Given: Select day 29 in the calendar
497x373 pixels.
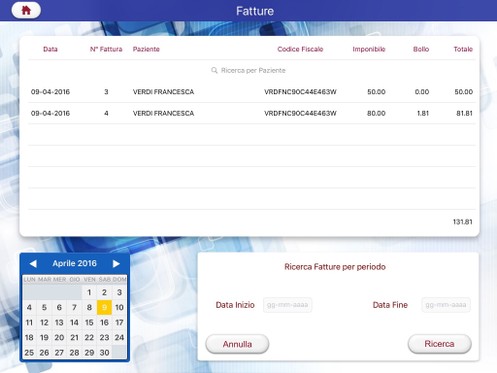Looking at the screenshot, I should 89,352.
